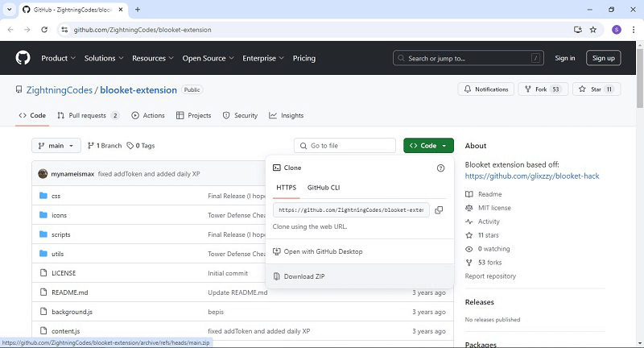Click the 'Initial commit' commit message
This screenshot has width=644, height=348.
(228, 273)
